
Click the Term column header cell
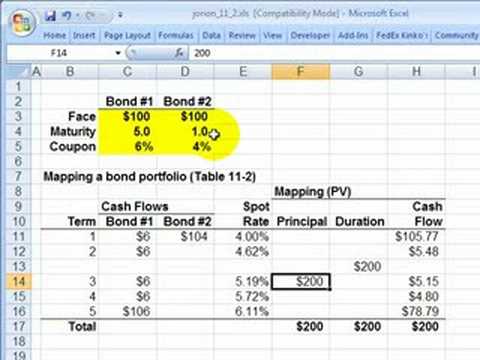pos(69,221)
